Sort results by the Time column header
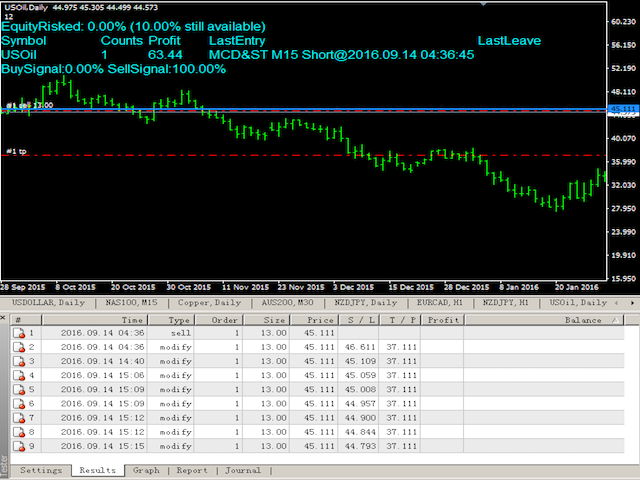This screenshot has height=480, width=640. pos(133,320)
